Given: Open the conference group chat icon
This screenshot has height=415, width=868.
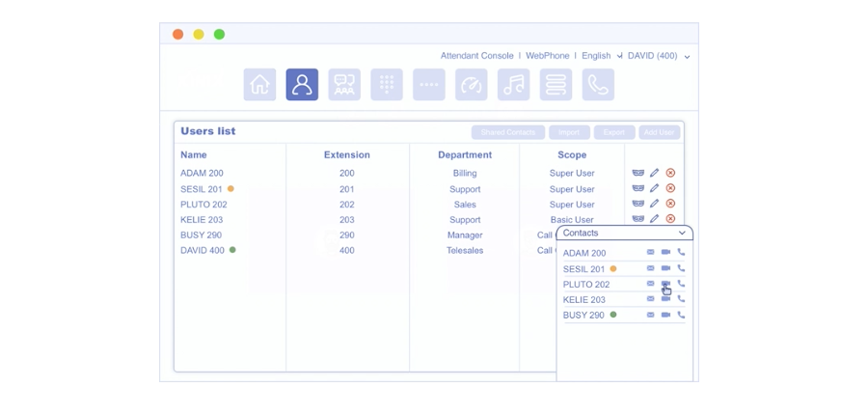Looking at the screenshot, I should coord(344,85).
